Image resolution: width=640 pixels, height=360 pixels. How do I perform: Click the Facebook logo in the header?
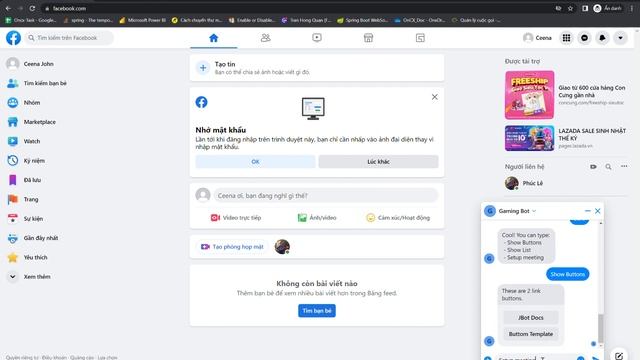tap(13, 38)
